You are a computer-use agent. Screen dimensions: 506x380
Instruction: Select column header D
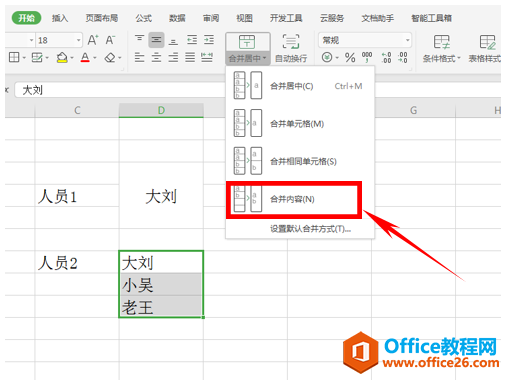point(161,110)
